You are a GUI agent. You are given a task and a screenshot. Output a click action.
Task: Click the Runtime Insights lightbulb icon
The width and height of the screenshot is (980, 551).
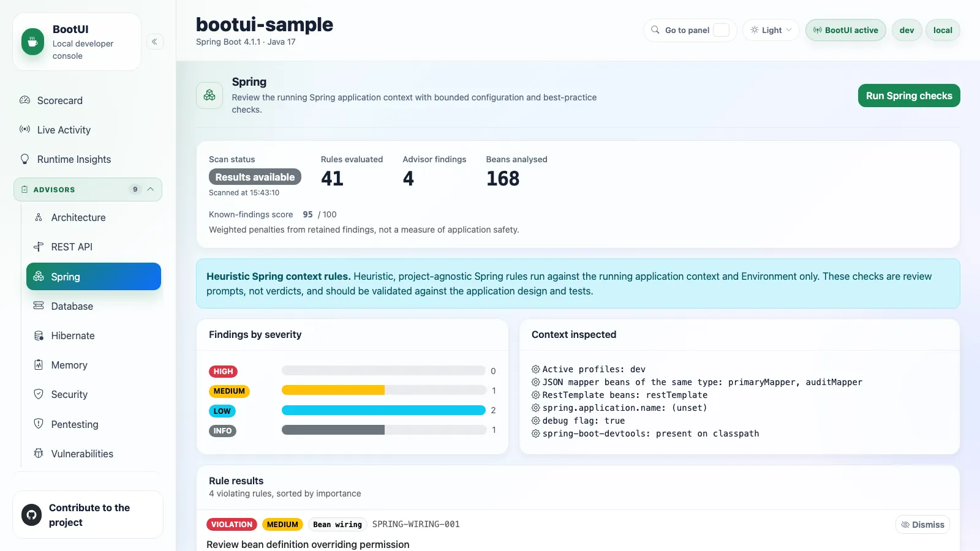pos(24,159)
